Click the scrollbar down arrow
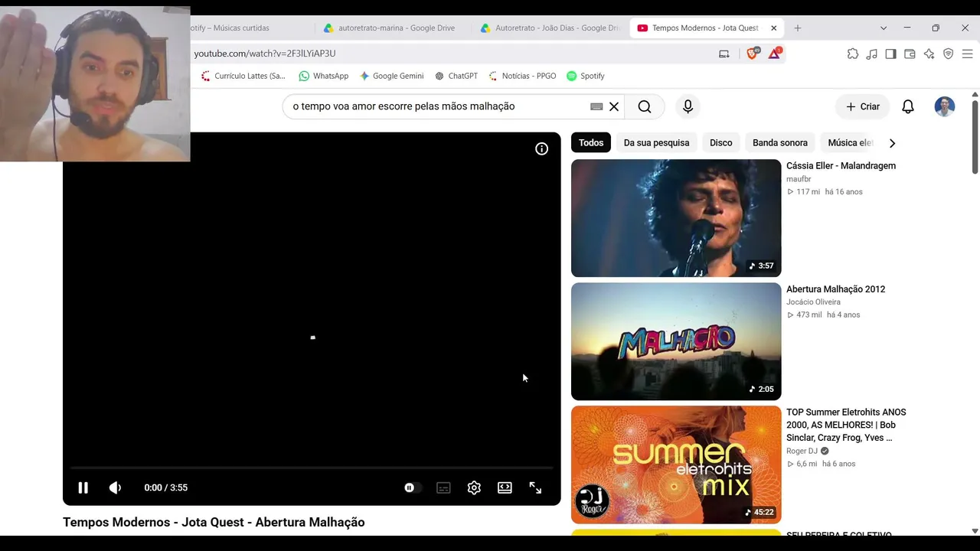 click(975, 530)
